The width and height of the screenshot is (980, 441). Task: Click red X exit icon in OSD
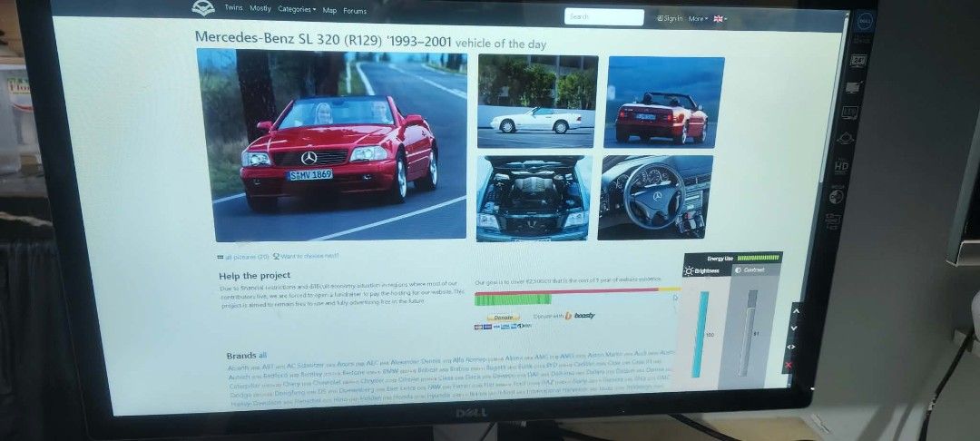pos(789,365)
